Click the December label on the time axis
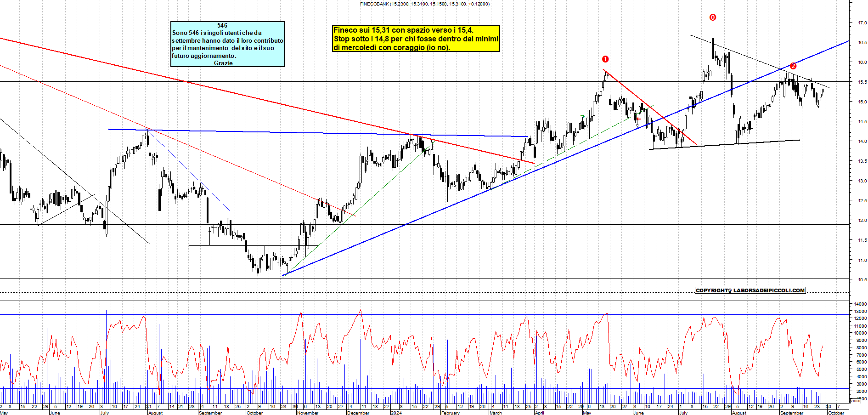The width and height of the screenshot is (868, 415). (358, 413)
